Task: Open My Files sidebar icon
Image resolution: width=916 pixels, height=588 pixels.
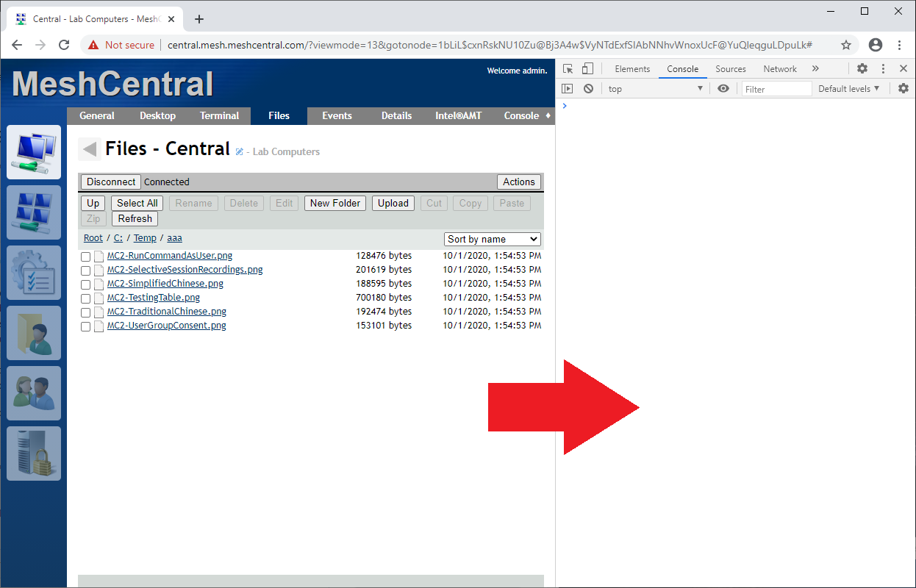Action: [x=34, y=333]
